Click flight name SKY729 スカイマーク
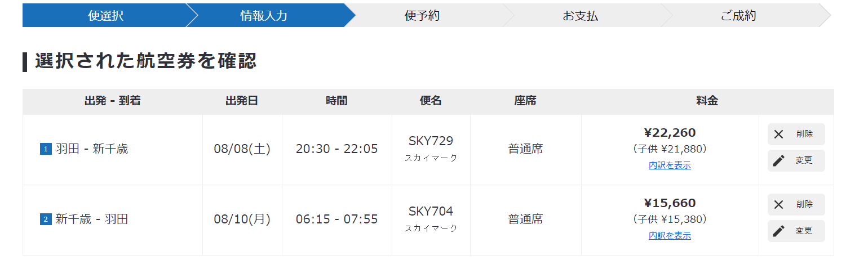868x260 pixels. pos(431,149)
